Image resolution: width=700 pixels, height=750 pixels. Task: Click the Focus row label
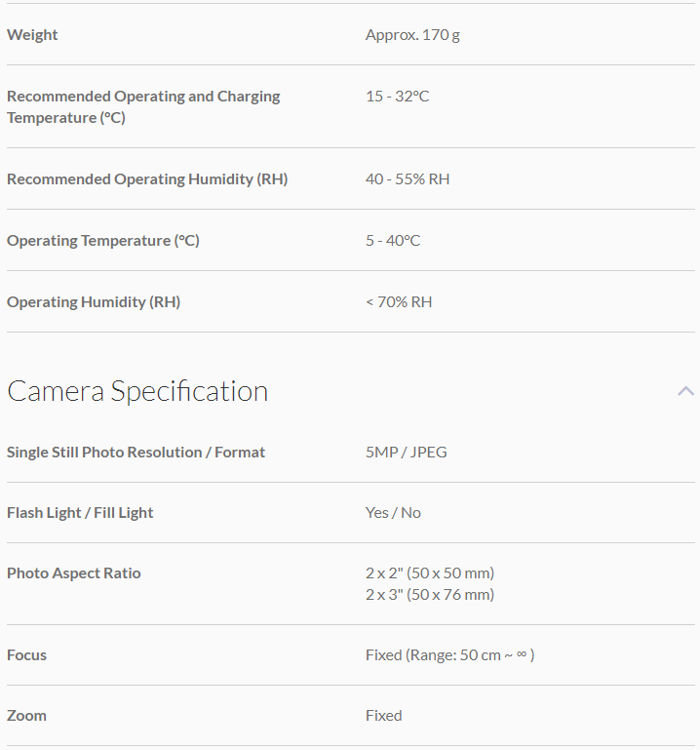pos(26,655)
